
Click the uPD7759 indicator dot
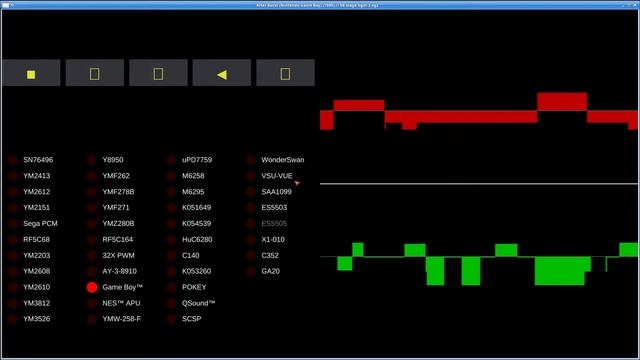[x=171, y=160]
